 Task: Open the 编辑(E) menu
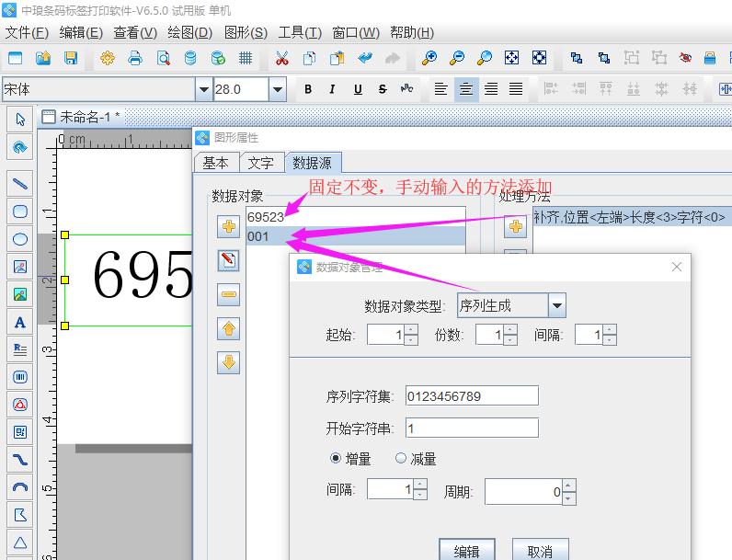click(x=81, y=33)
